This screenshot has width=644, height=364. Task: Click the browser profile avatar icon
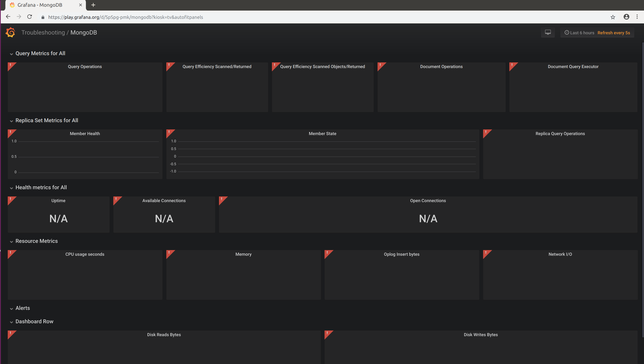pyautogui.click(x=626, y=17)
